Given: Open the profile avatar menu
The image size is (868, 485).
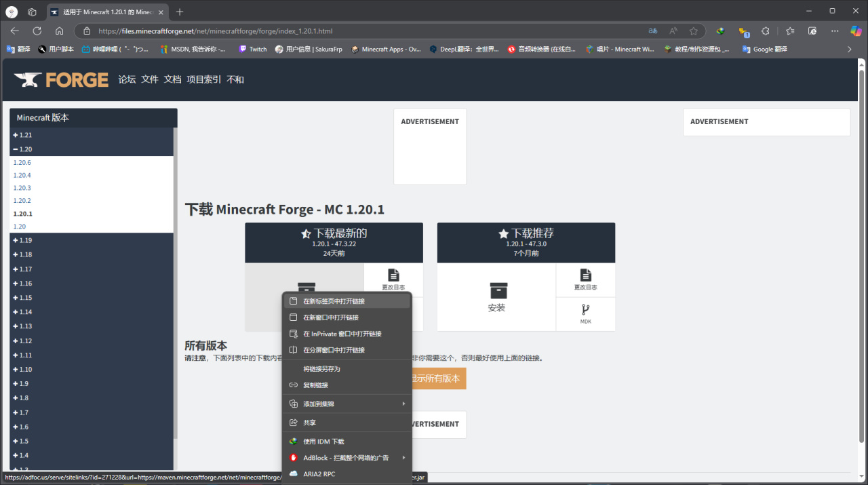Looking at the screenshot, I should [x=12, y=12].
